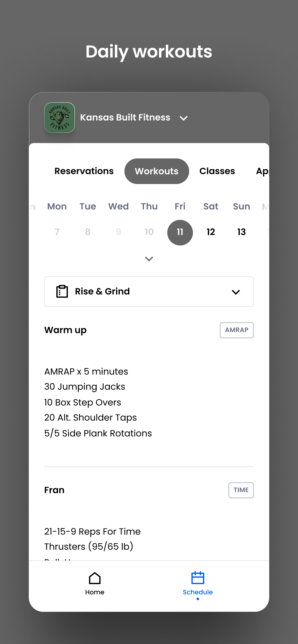Tap the Kansas Built Fitness logo icon
The height and width of the screenshot is (644, 298).
60,117
